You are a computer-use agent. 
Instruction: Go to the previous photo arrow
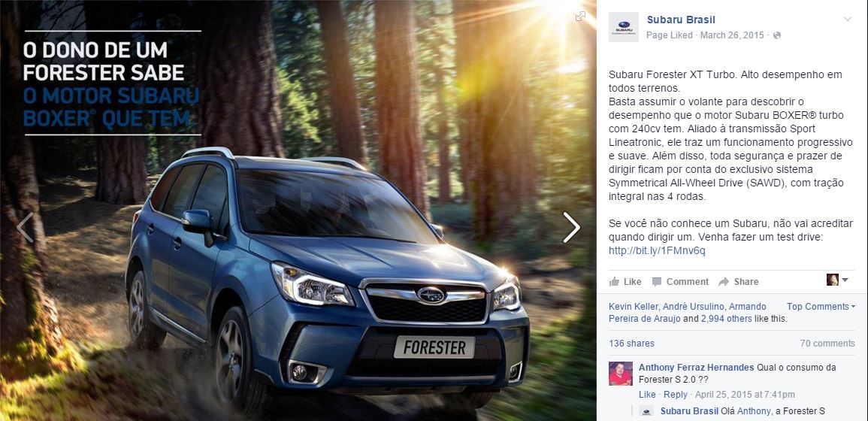pyautogui.click(x=25, y=228)
